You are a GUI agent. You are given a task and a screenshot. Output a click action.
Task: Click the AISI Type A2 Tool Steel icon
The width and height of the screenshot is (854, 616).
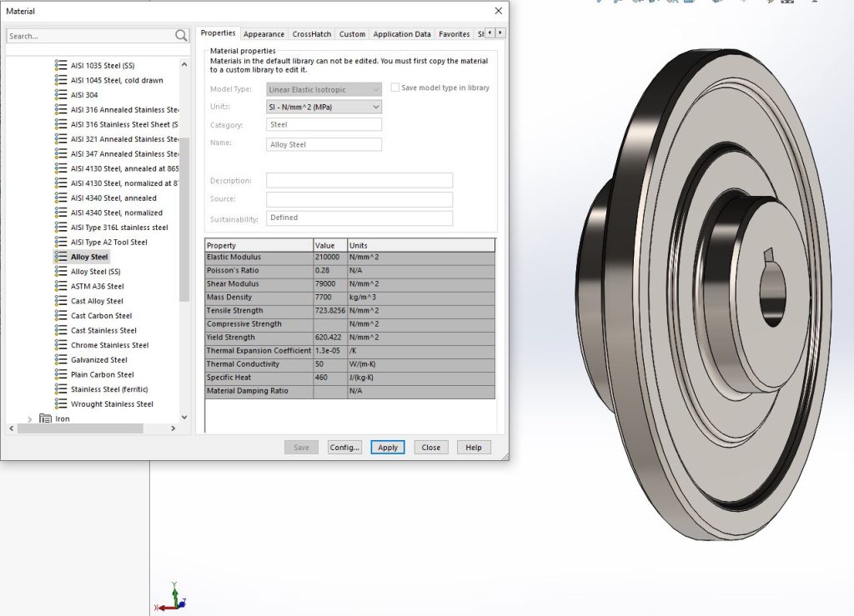tap(61, 243)
